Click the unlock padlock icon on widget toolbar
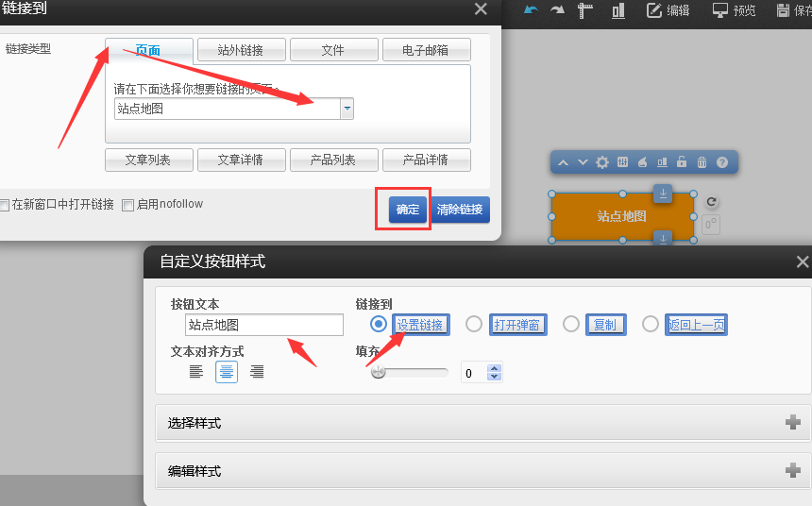Screen dimensions: 812x506 point(682,162)
